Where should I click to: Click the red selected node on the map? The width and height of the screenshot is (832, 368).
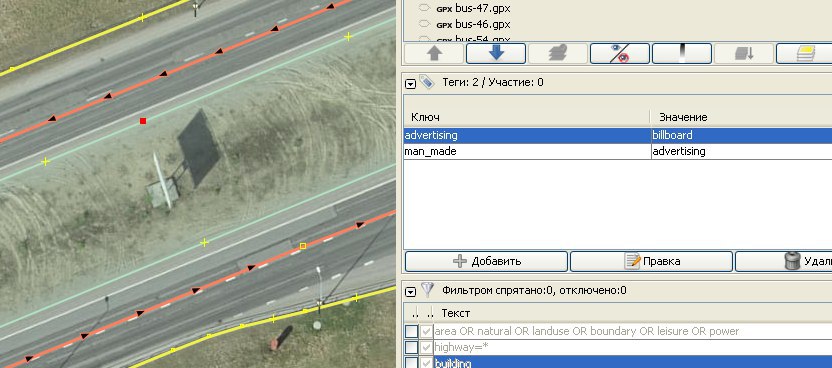(x=143, y=121)
